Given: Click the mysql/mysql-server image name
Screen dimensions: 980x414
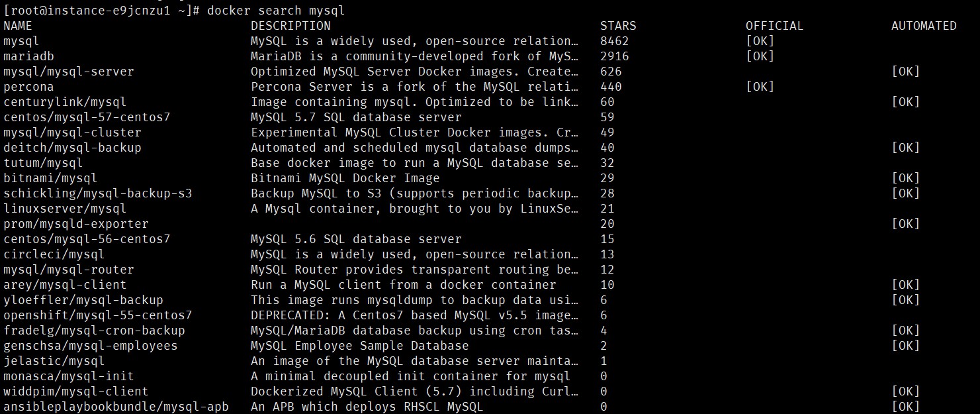Looking at the screenshot, I should (x=69, y=72).
